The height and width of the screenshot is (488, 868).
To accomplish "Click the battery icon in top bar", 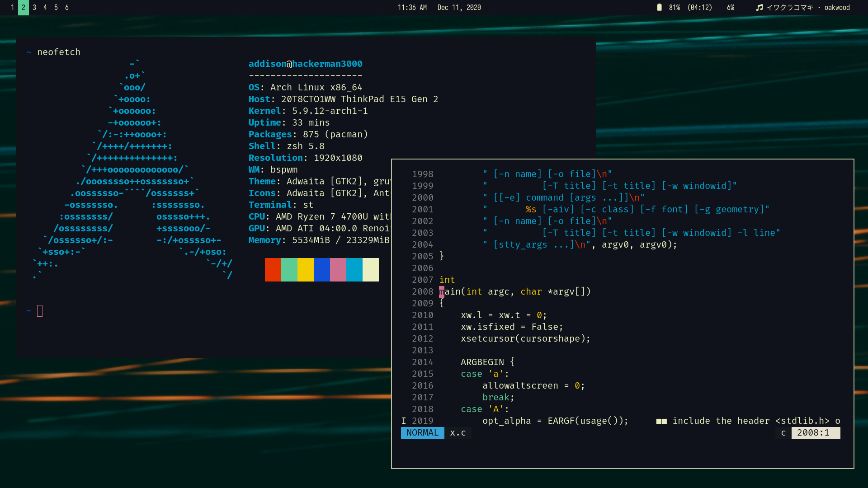I will [x=659, y=7].
